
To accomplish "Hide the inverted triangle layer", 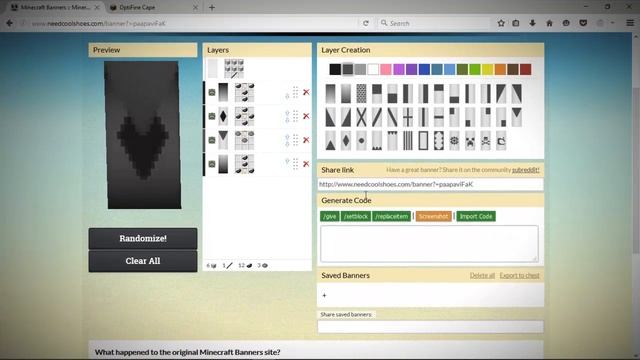I will [x=212, y=140].
